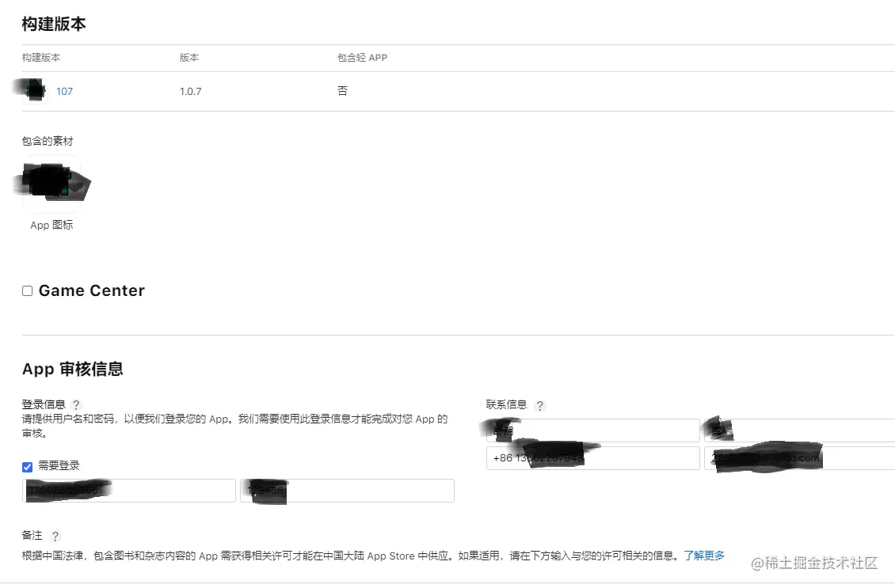
Task: Open help icon next to 备注
Action: coord(55,536)
